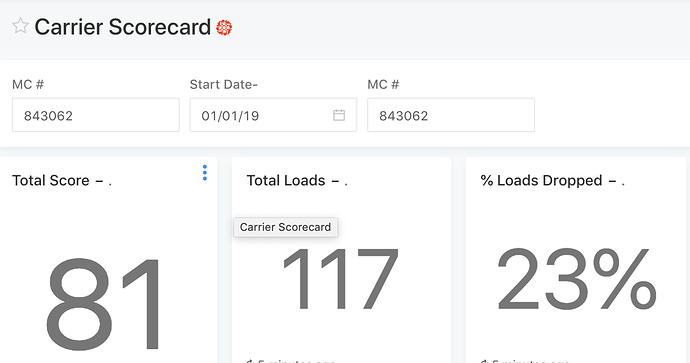Select the Total Loads widget title
690x363 pixels.
click(x=297, y=180)
